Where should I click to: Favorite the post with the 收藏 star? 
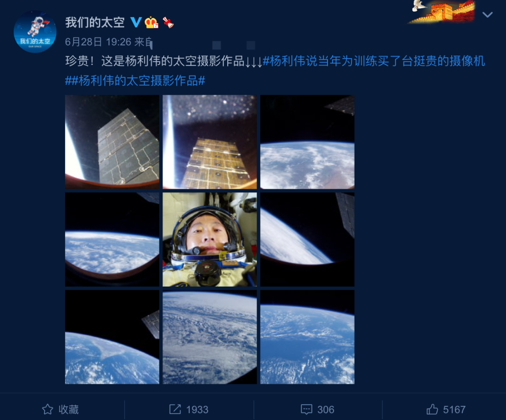(60, 409)
